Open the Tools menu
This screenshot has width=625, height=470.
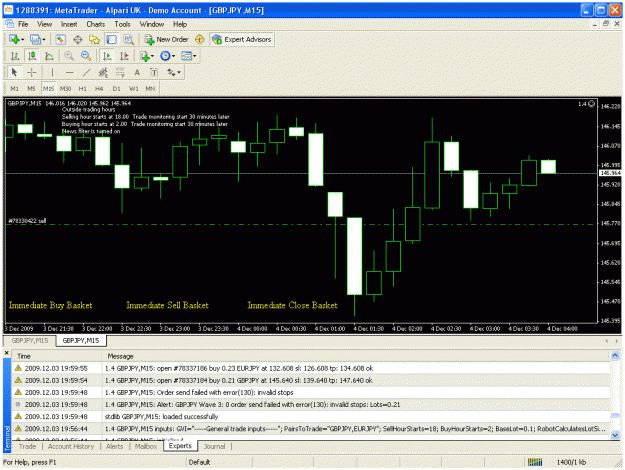tap(122, 24)
